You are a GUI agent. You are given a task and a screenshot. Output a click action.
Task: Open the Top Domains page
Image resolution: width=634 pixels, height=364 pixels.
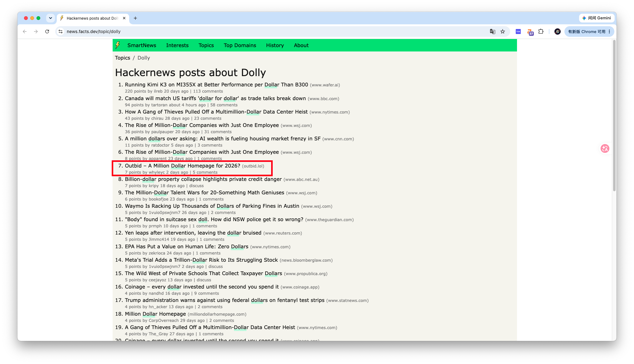point(240,45)
